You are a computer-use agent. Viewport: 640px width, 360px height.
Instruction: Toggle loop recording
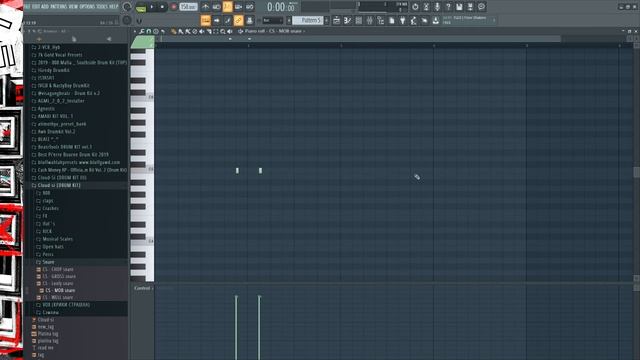click(x=249, y=7)
